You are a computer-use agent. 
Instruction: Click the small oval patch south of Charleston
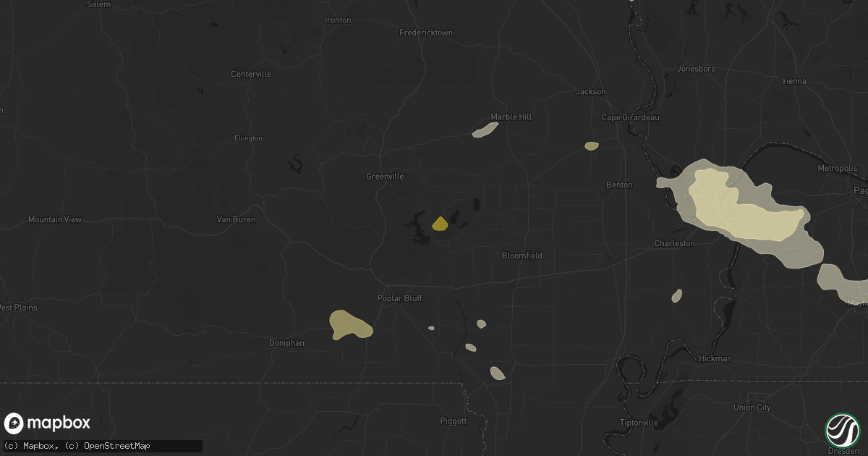point(676,295)
